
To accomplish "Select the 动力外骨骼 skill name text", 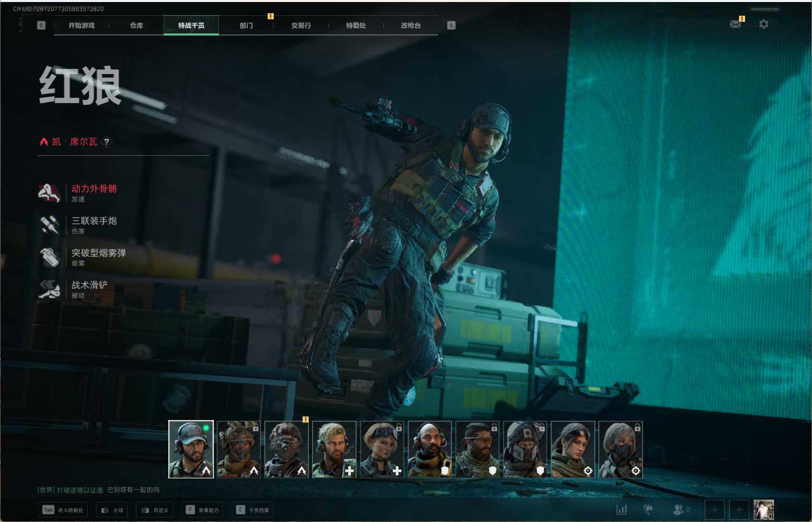I will coord(94,189).
